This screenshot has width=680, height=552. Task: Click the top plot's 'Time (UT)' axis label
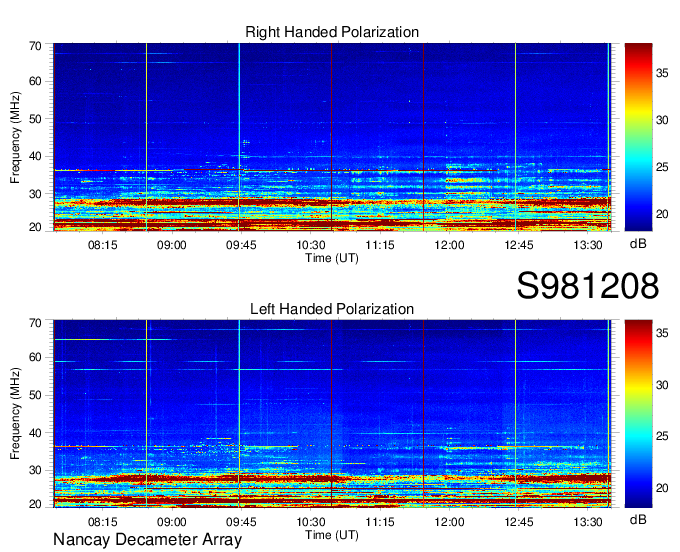pyautogui.click(x=332, y=258)
